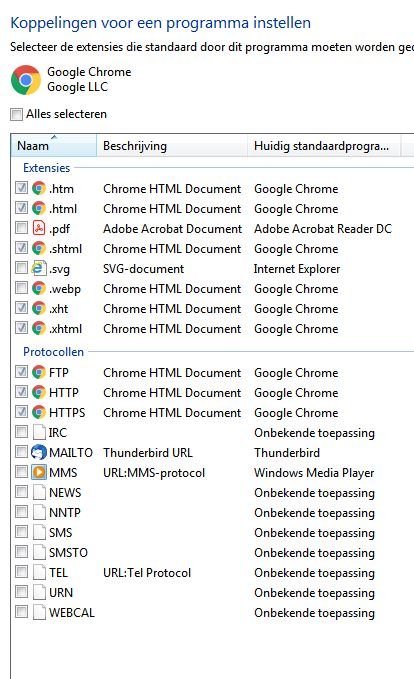Click the blank file icon beside NEWS

coord(39,492)
